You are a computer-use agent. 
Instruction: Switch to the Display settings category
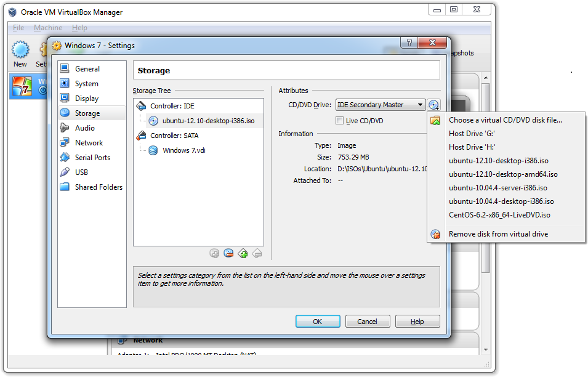click(86, 99)
